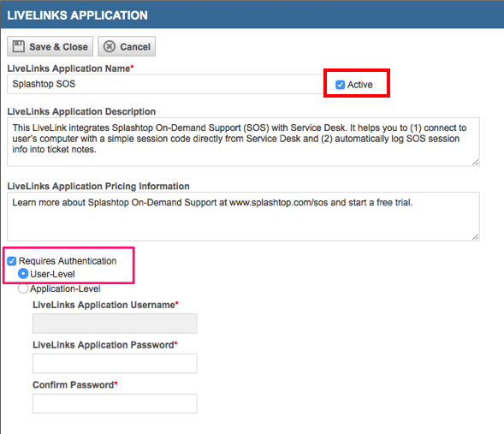Click the LiveLinks Application Password field

pos(115,363)
